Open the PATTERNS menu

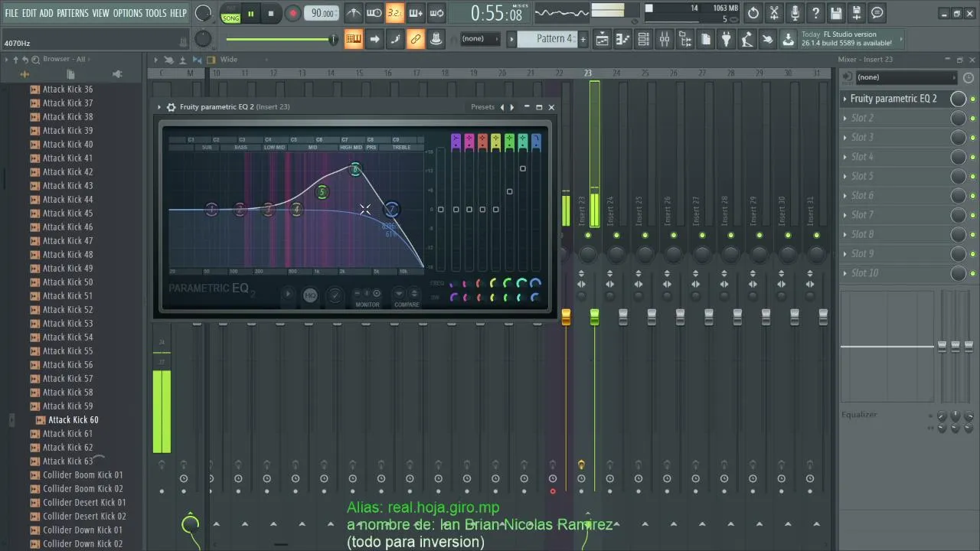[x=73, y=13]
